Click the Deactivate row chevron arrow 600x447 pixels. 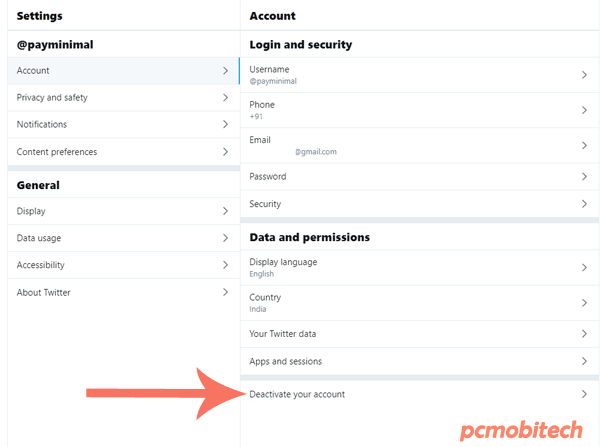coord(584,394)
